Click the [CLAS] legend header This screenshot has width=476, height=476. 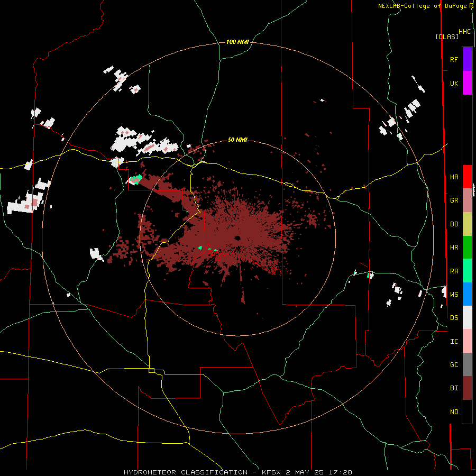(447, 36)
